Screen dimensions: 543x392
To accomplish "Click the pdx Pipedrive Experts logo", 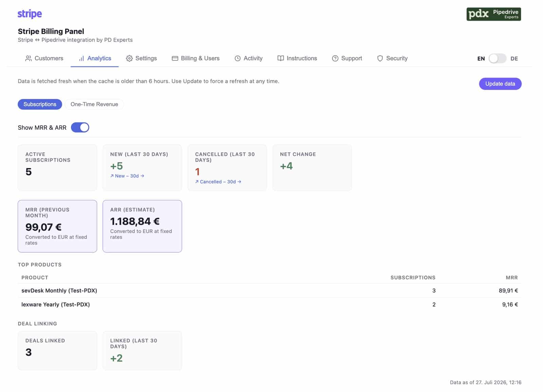I will 493,14.
